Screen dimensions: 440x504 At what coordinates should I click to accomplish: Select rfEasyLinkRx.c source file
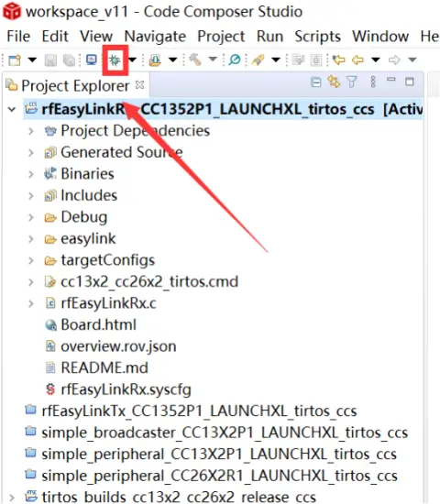[108, 303]
